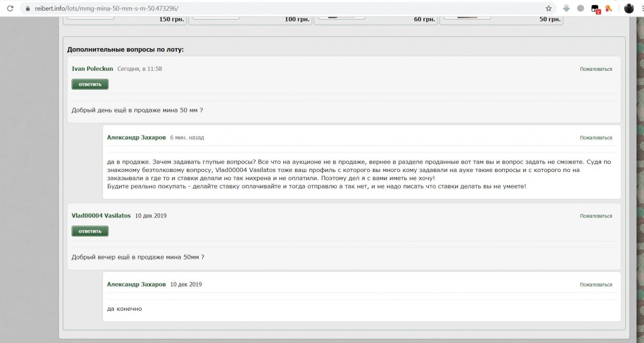
Task: Open Александр Захаров profile on the 10 дек 2019 reply
Action: click(136, 285)
